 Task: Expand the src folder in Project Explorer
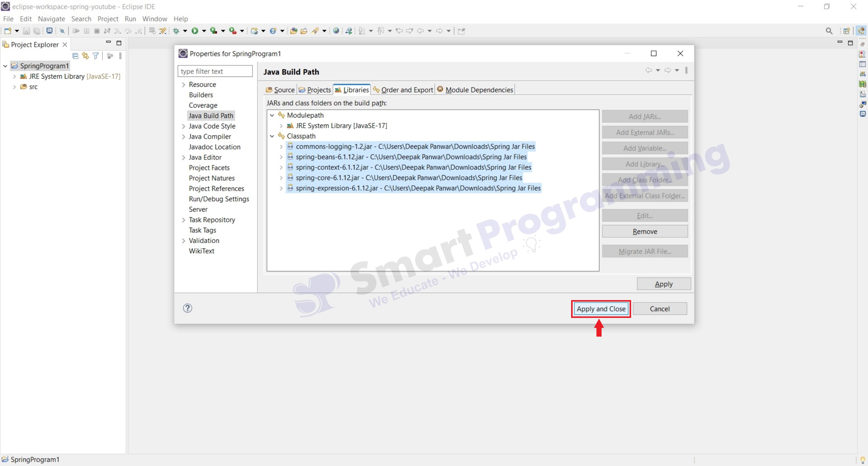[x=14, y=87]
